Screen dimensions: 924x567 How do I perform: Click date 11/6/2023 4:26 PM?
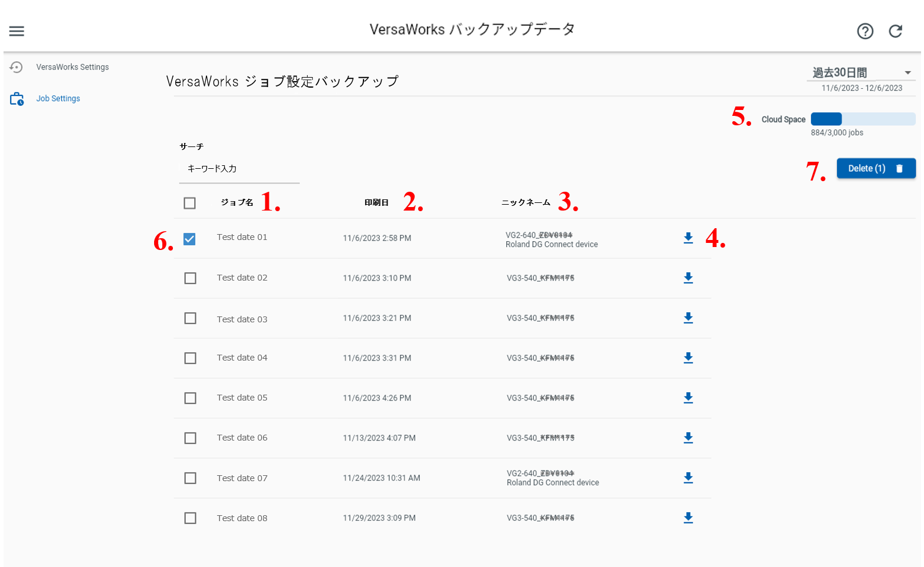pos(377,398)
